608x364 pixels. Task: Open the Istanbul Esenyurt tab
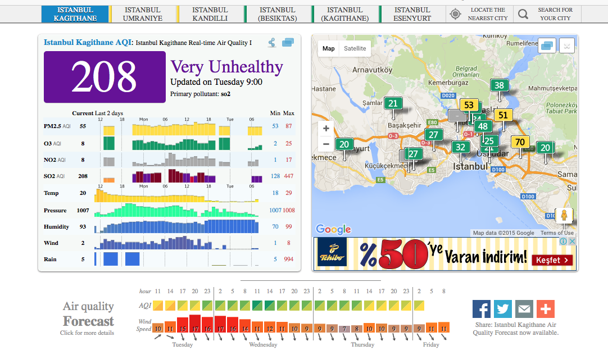[x=412, y=14]
